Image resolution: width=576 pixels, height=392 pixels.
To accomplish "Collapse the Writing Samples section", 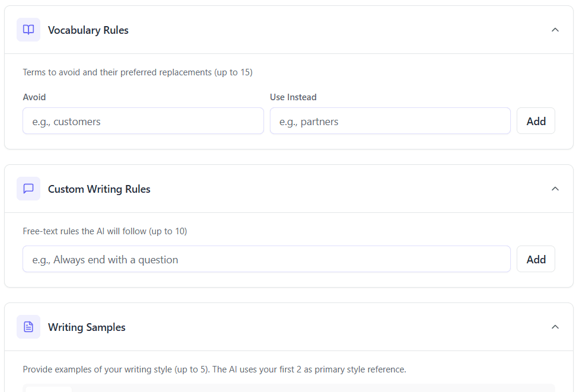I will (x=555, y=327).
